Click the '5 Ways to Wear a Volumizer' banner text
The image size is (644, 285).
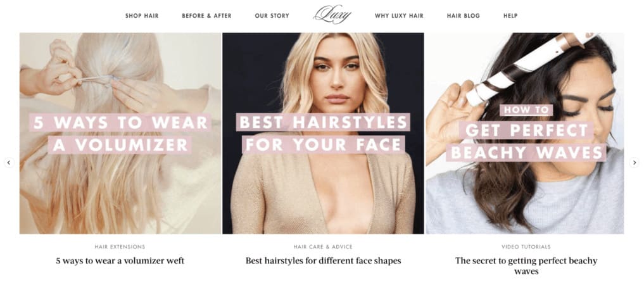(x=120, y=134)
